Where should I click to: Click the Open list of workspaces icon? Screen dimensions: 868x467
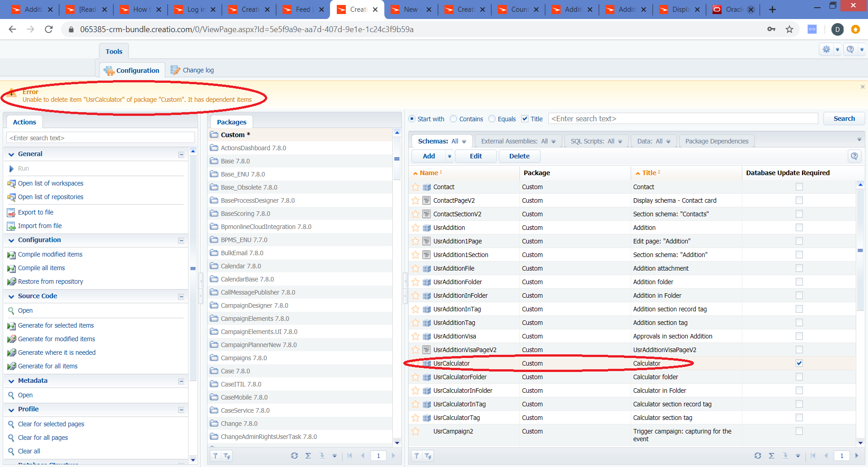click(11, 184)
